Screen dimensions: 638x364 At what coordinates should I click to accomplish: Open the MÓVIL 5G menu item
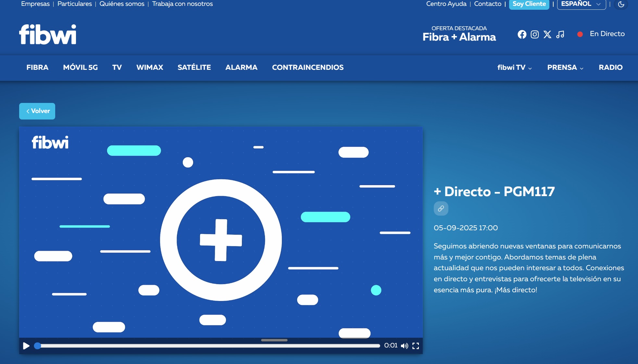(x=80, y=68)
